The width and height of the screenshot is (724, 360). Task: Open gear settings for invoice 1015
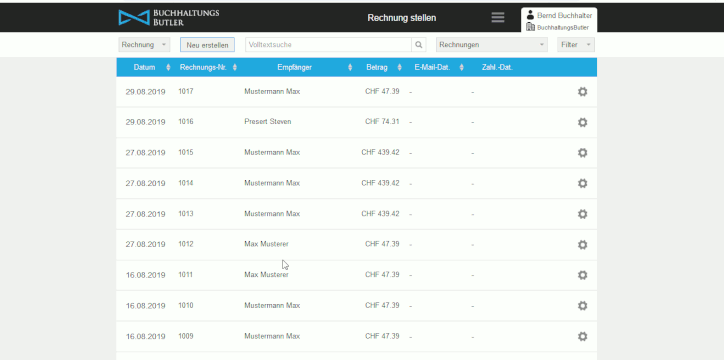(x=582, y=153)
